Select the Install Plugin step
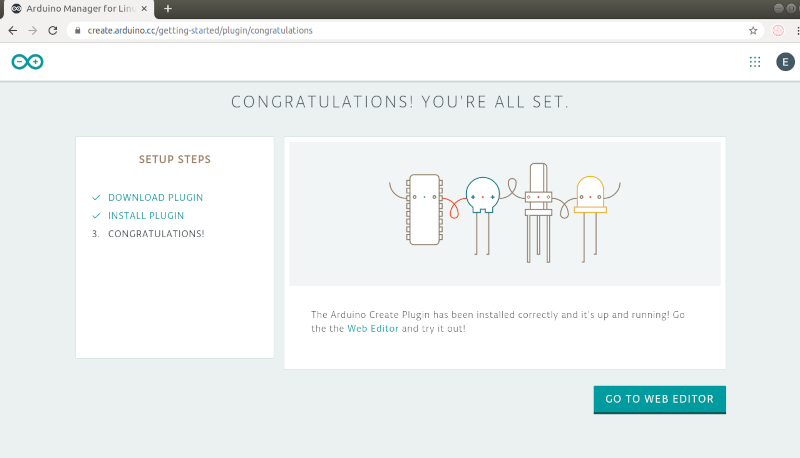Screen dimensions: 800x458 [146, 216]
